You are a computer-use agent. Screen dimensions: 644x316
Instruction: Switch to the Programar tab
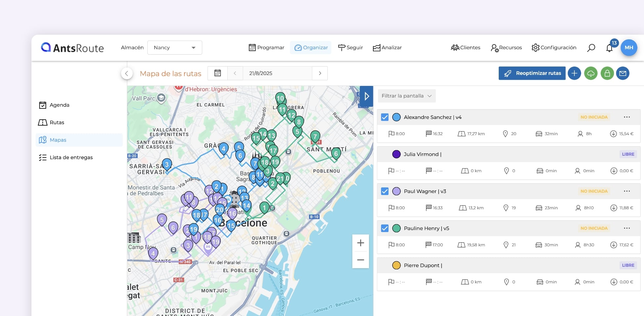pyautogui.click(x=266, y=48)
